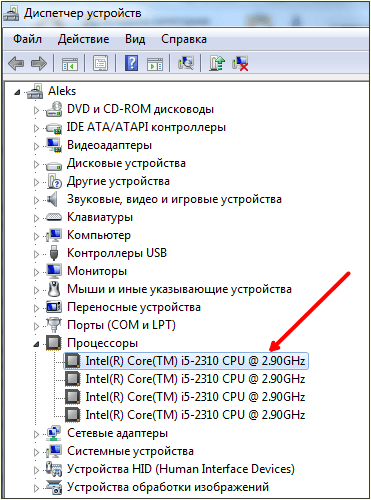
Task: Toggle the console tree pane icon
Action: pyautogui.click(x=70, y=63)
